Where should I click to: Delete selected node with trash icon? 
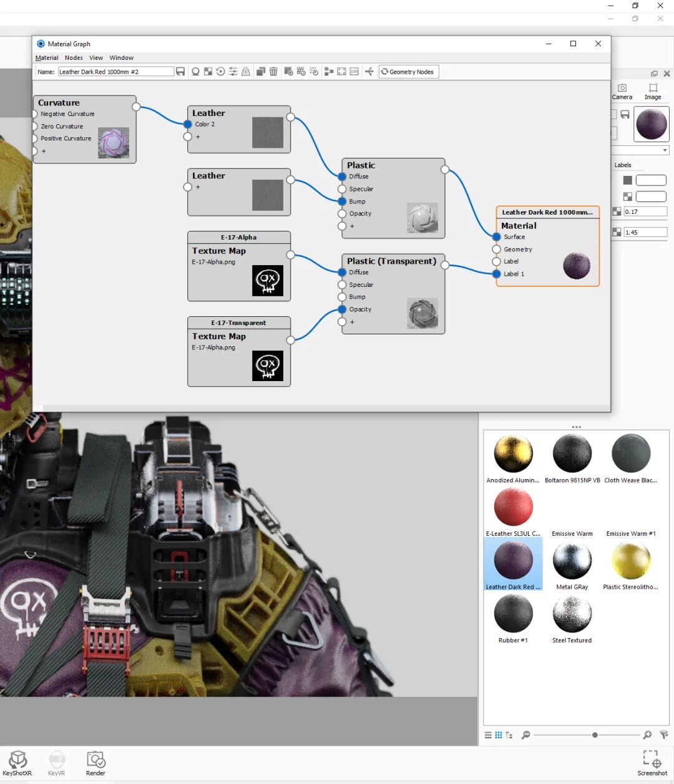pyautogui.click(x=273, y=72)
